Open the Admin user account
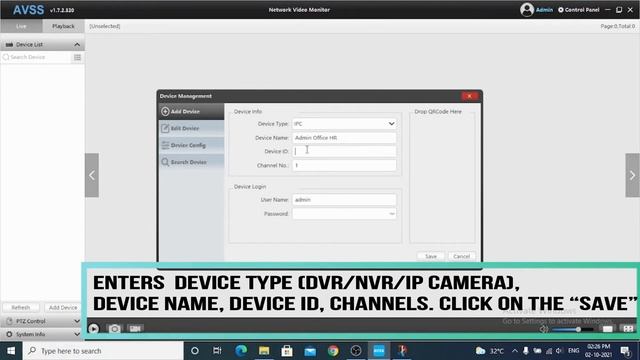Image resolution: width=640 pixels, height=360 pixels. tap(536, 10)
